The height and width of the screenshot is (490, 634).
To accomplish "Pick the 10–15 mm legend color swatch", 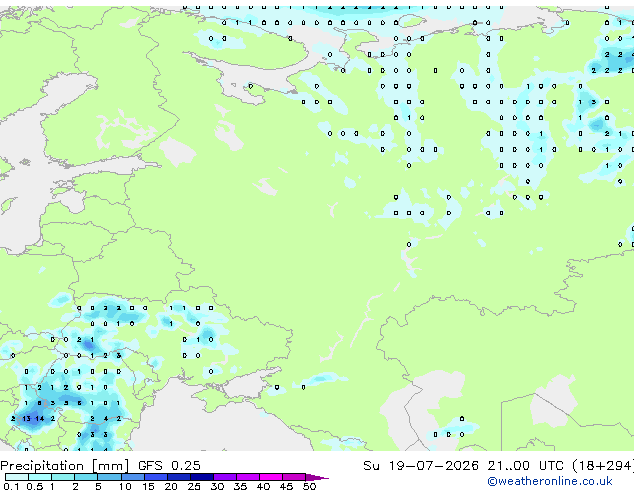I will point(133,477).
